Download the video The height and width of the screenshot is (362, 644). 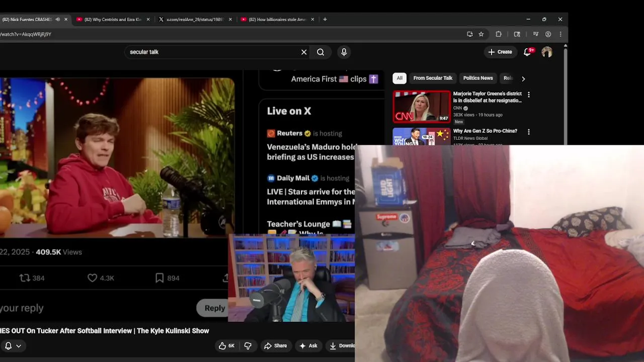pos(340,346)
